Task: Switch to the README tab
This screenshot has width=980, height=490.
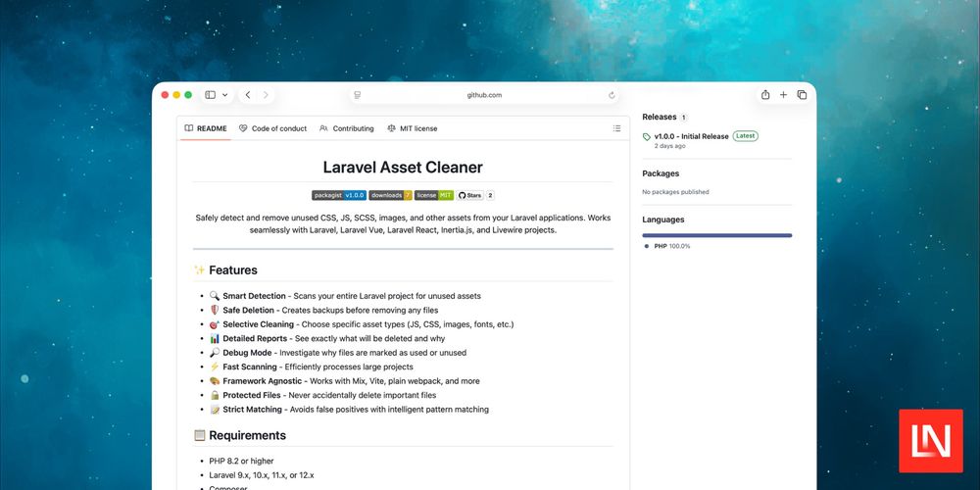Action: tap(206, 128)
